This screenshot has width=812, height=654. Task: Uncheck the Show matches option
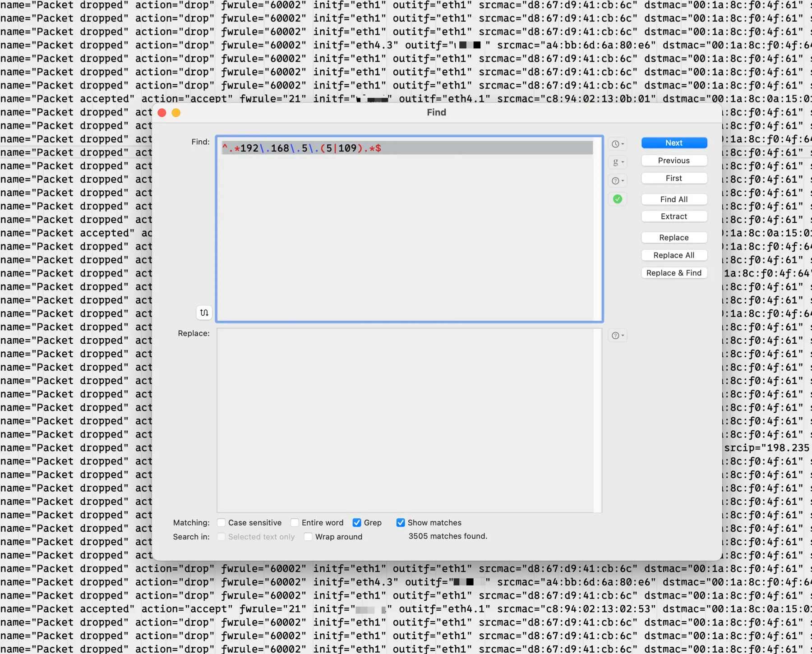click(401, 522)
